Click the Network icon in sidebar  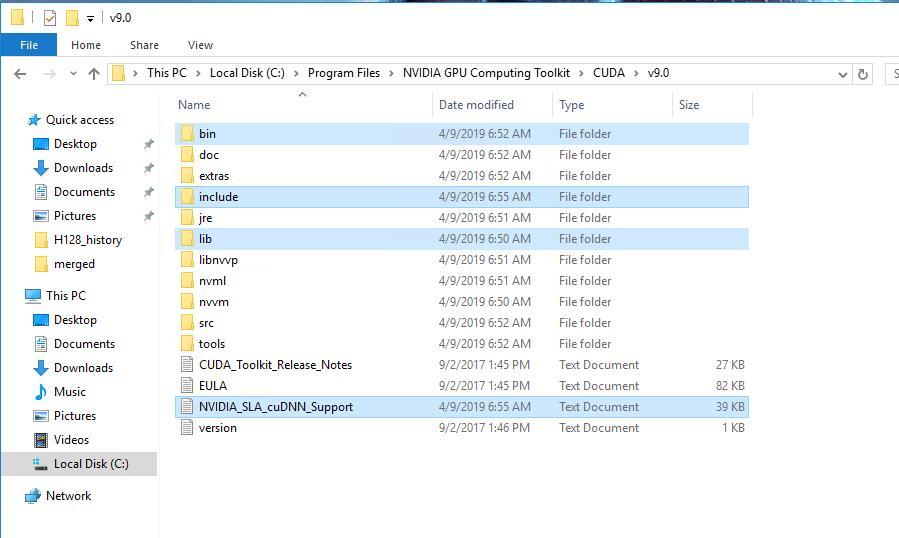(x=33, y=496)
